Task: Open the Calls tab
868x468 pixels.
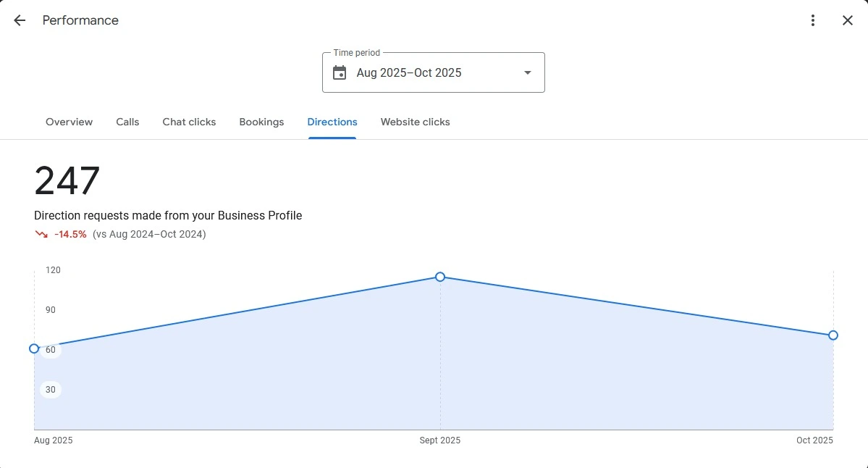Action: pos(127,122)
